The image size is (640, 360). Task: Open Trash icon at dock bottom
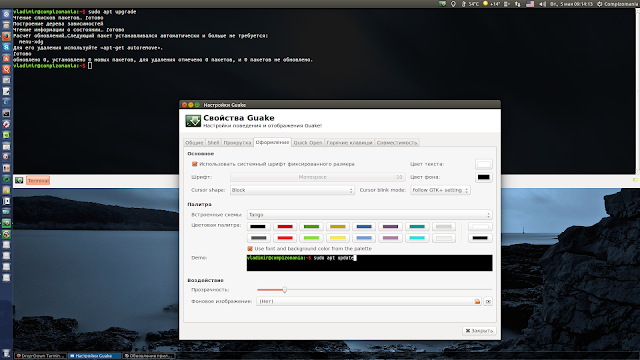click(6, 353)
